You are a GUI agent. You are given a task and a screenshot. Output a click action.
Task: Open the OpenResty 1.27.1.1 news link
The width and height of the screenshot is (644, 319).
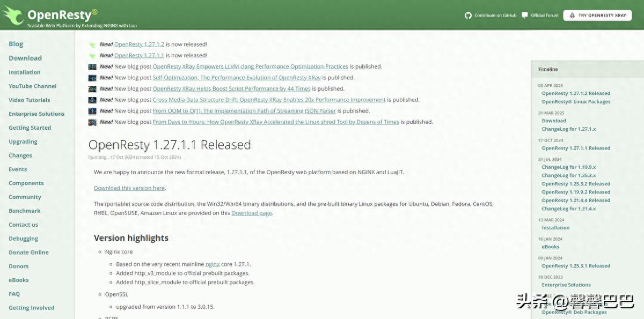139,55
